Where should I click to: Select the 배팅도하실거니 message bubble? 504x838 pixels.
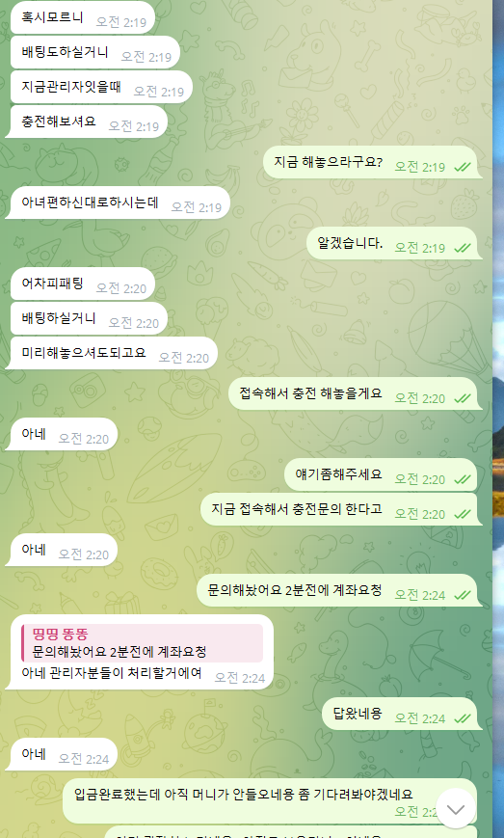point(95,52)
